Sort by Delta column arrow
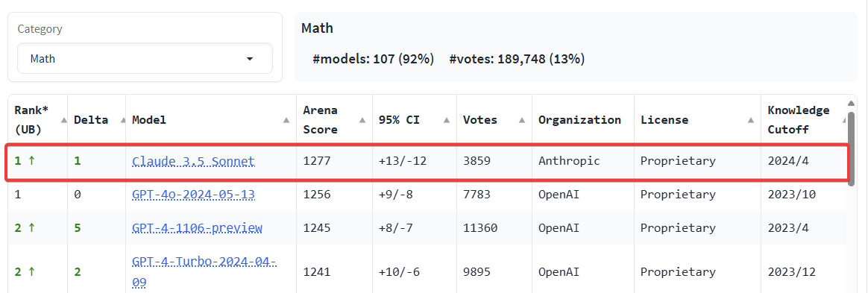868x293 pixels. click(123, 120)
